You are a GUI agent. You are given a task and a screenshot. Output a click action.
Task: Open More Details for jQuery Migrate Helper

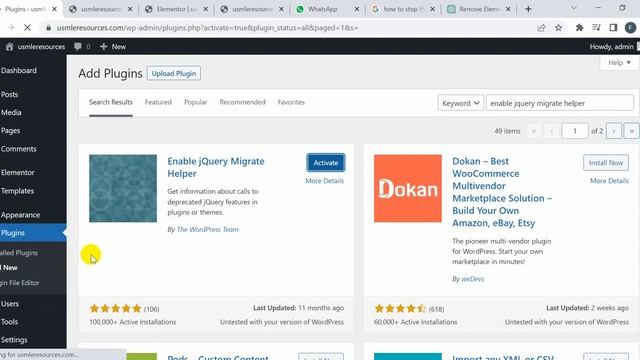[x=324, y=181]
